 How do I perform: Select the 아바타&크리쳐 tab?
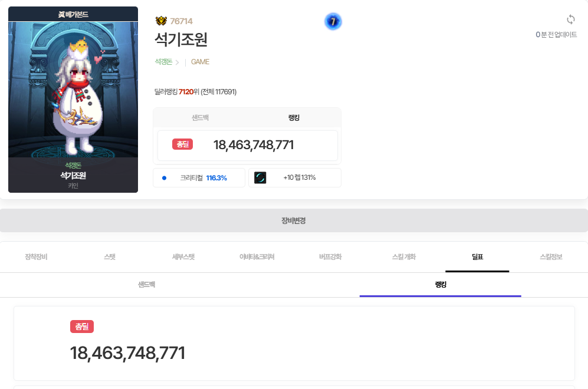(x=257, y=257)
